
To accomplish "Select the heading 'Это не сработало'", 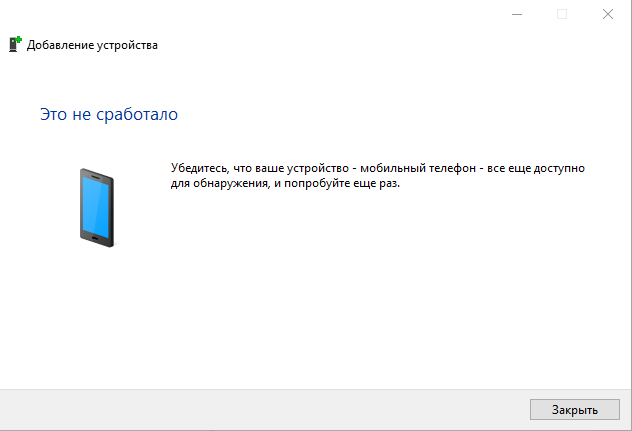I will 109,115.
